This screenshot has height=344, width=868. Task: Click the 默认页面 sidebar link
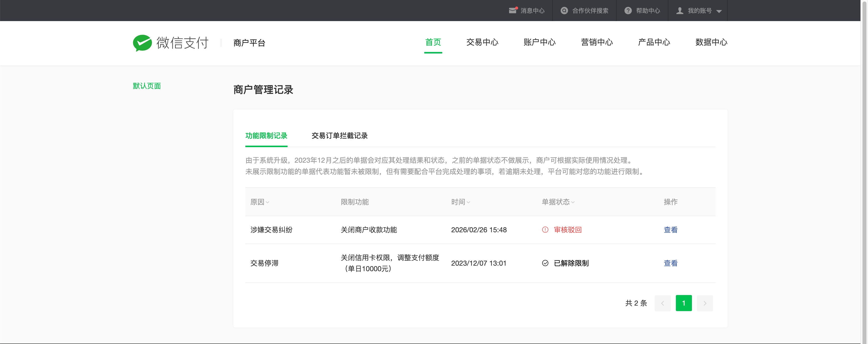click(147, 86)
